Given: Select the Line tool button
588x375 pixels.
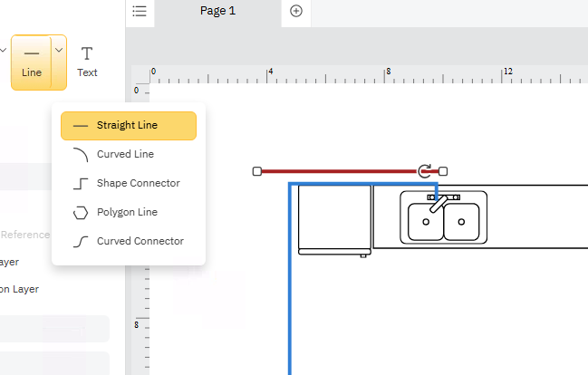Looking at the screenshot, I should (x=32, y=62).
